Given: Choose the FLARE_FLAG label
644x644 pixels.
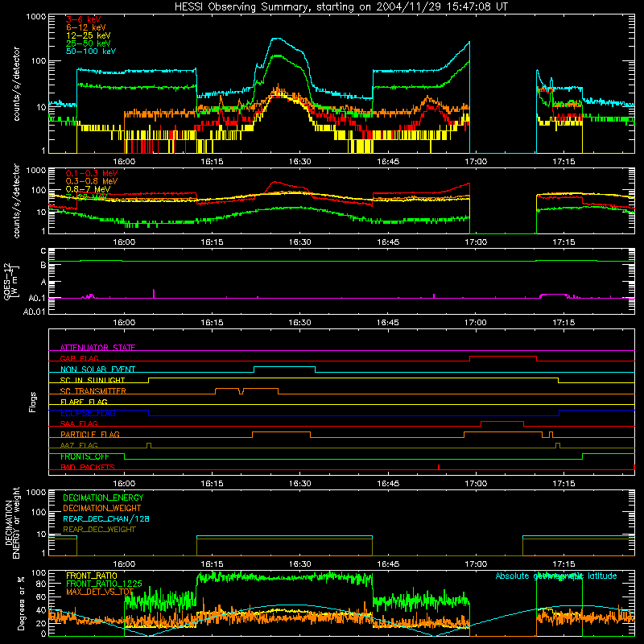Looking at the screenshot, I should [84, 402].
